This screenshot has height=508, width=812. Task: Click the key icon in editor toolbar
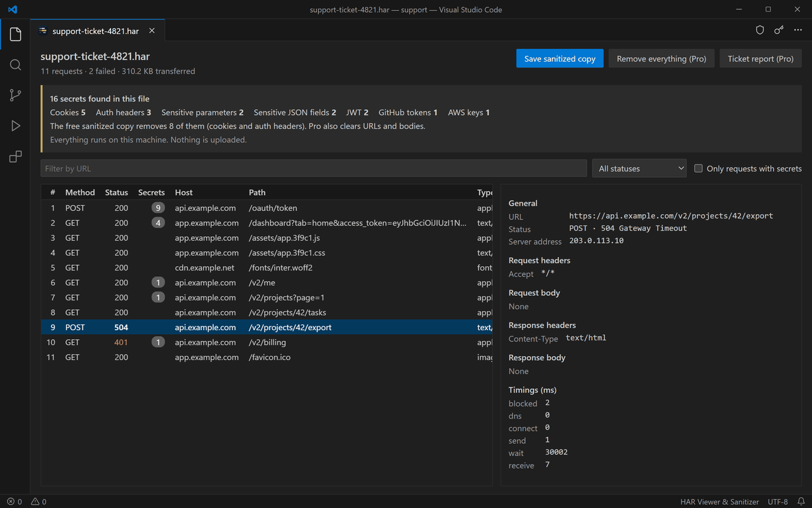click(779, 30)
